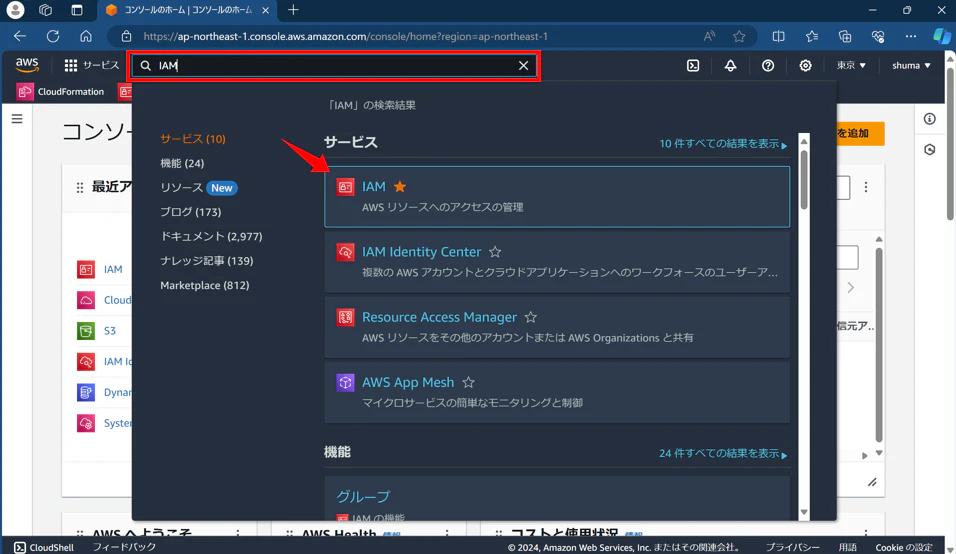Screen dimensions: 956x554
Task: Open the Tokyo region dropdown
Action: (x=851, y=65)
